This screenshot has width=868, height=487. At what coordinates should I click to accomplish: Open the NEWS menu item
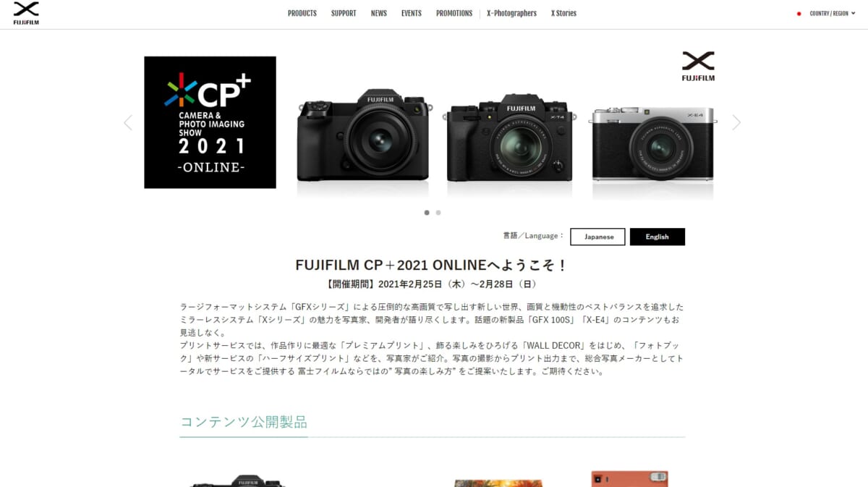379,14
